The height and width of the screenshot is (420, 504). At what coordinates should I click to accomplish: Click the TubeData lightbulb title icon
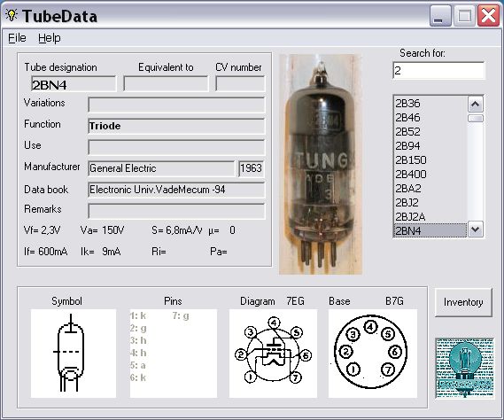[12, 15]
